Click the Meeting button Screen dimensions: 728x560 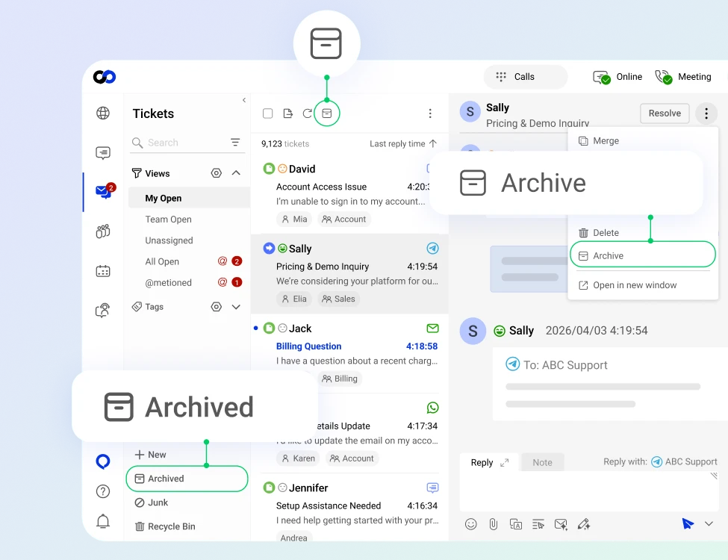[x=683, y=77]
